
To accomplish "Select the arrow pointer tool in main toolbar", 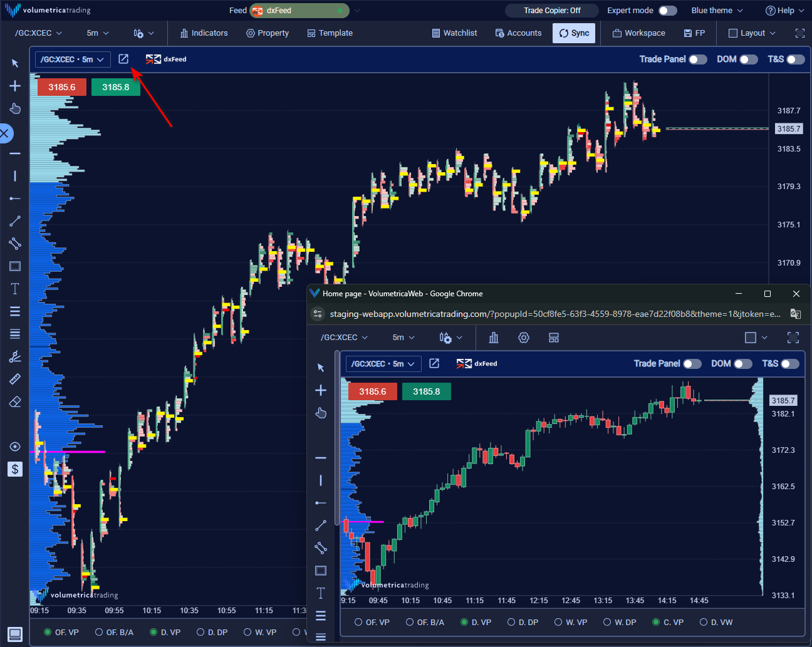I will 15,63.
